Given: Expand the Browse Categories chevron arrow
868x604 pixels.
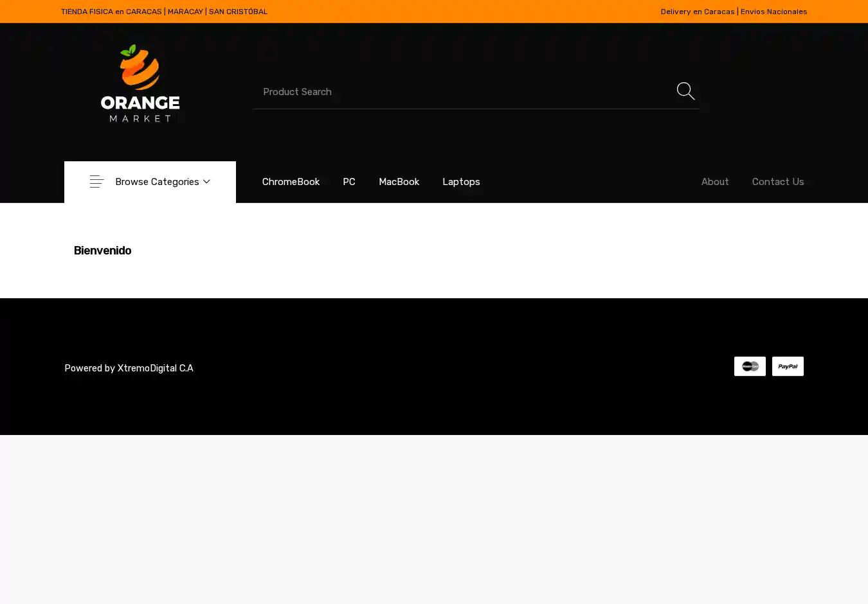Looking at the screenshot, I should (206, 182).
